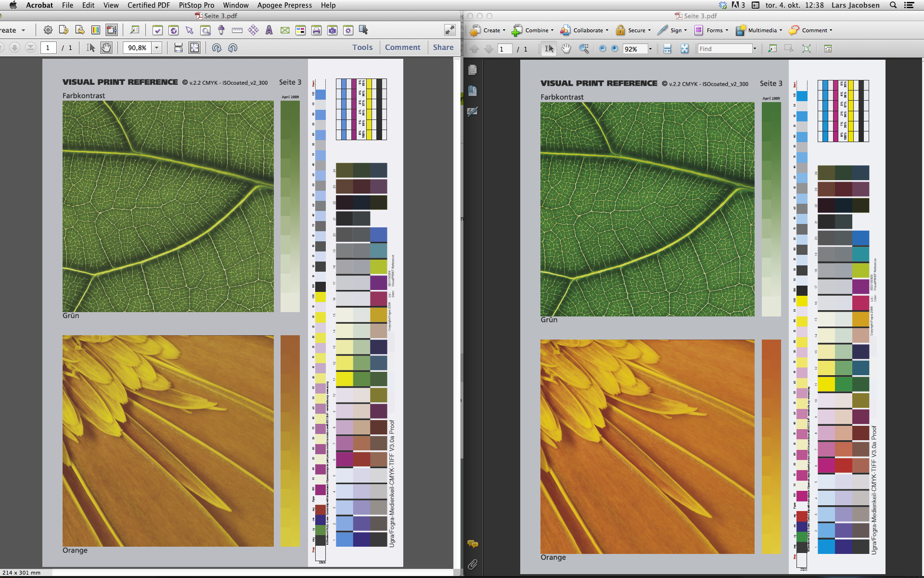Open the Acrobat application menu
The width and height of the screenshot is (924, 578).
(39, 5)
